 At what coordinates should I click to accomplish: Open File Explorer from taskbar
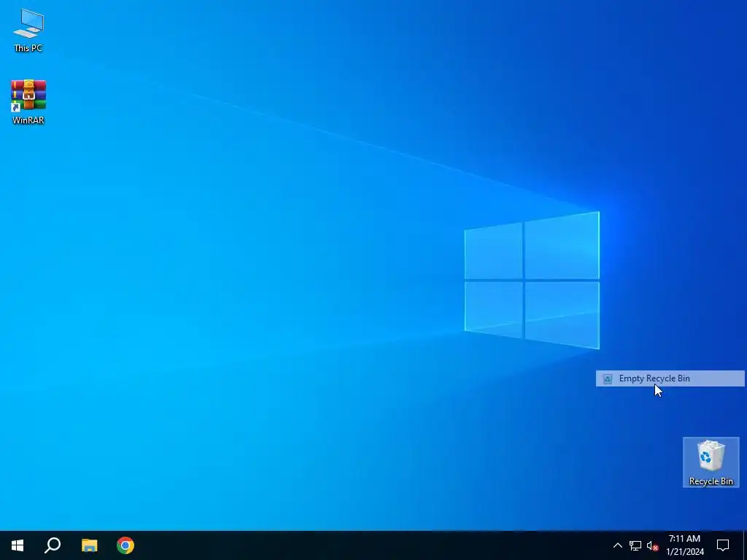[x=89, y=545]
